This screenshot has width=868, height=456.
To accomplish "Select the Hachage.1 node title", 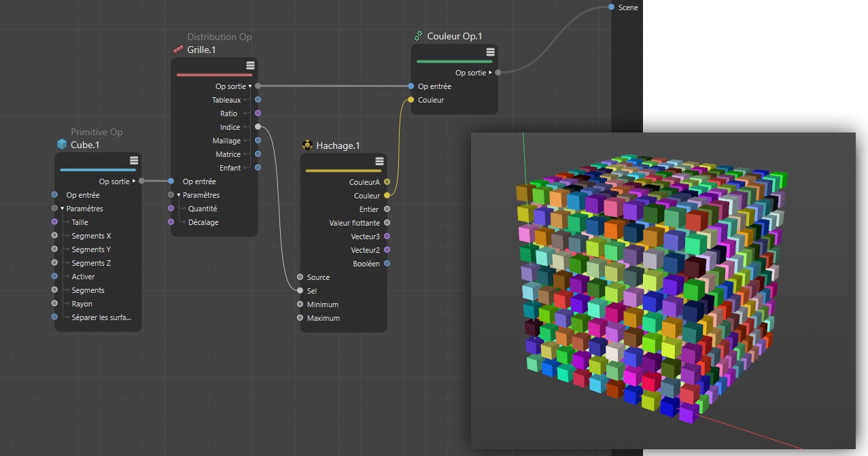I will 338,145.
